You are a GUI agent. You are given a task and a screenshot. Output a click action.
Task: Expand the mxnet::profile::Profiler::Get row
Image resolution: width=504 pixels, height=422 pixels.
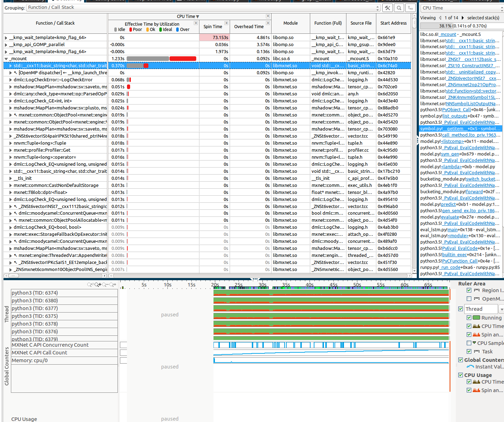click(11, 150)
